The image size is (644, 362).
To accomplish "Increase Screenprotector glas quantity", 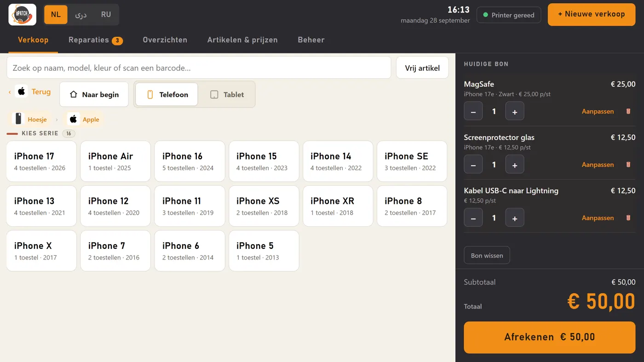I will click(x=515, y=164).
